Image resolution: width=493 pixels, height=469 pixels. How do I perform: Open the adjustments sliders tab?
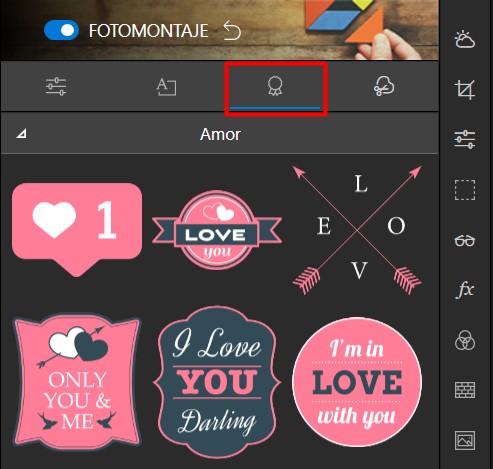point(56,87)
